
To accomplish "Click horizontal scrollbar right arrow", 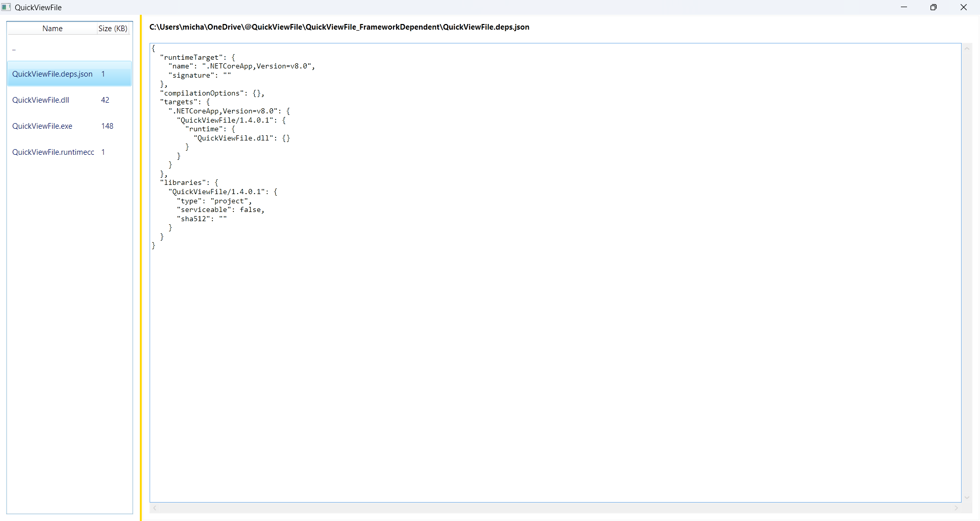I will [x=957, y=508].
